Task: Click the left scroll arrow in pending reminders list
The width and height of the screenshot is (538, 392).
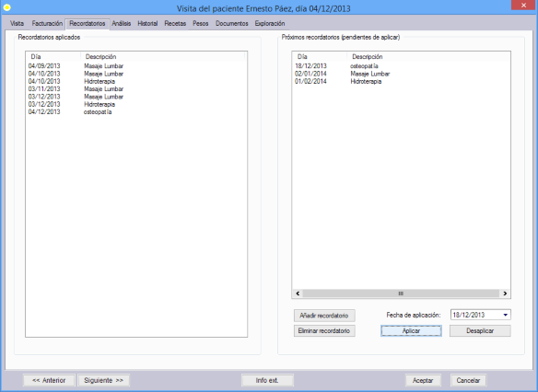Action: (298, 294)
